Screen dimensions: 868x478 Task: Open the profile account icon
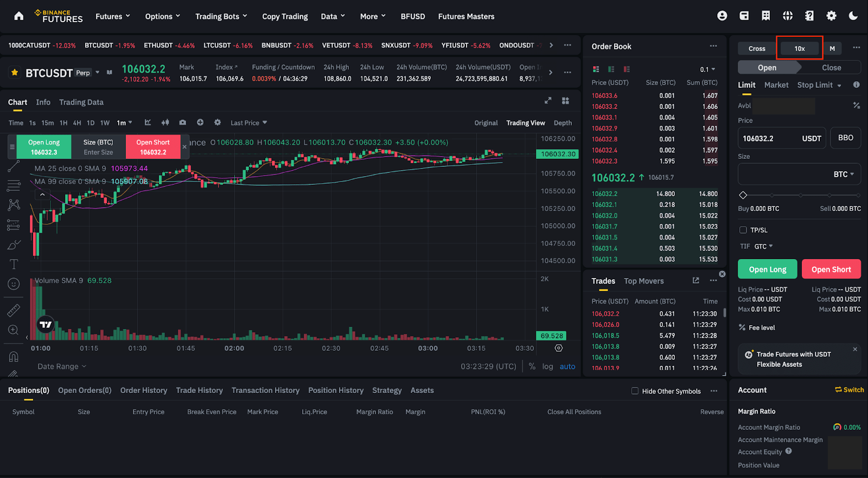click(722, 16)
